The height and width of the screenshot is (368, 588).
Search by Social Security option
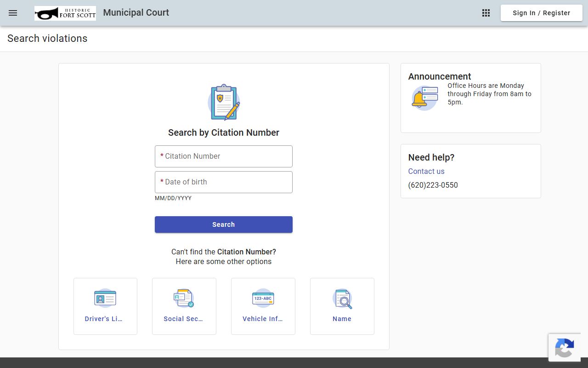tap(184, 306)
